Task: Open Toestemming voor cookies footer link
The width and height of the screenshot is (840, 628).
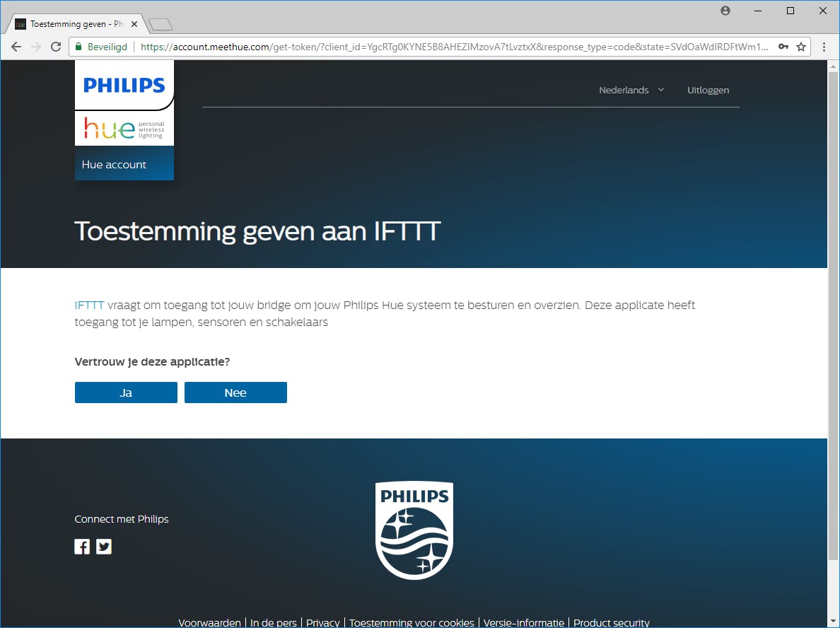Action: tap(412, 622)
